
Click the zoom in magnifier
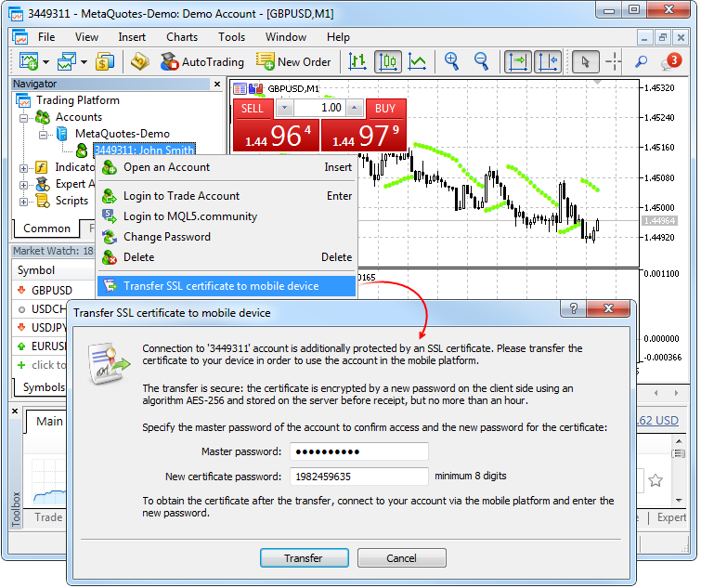[451, 61]
